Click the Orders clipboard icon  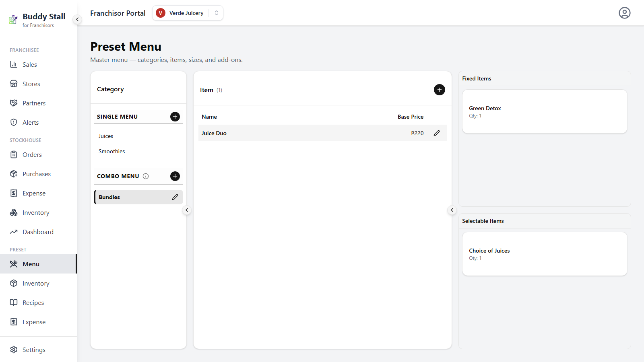[x=14, y=154]
